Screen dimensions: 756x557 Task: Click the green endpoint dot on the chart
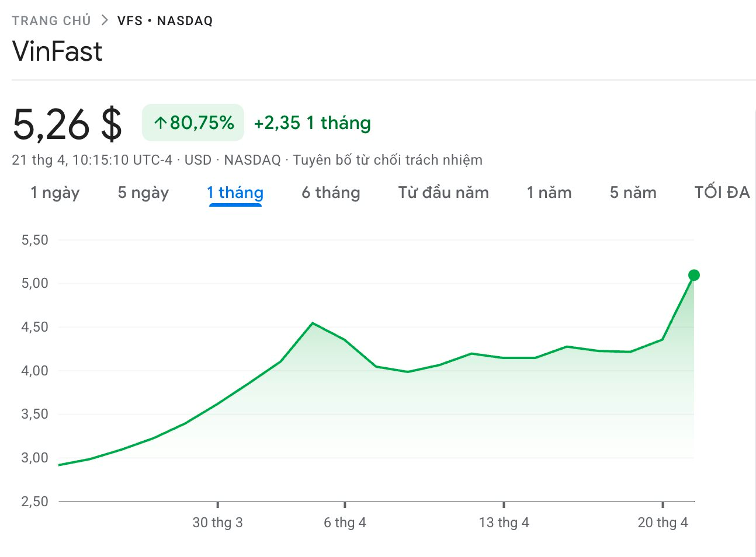click(x=693, y=275)
